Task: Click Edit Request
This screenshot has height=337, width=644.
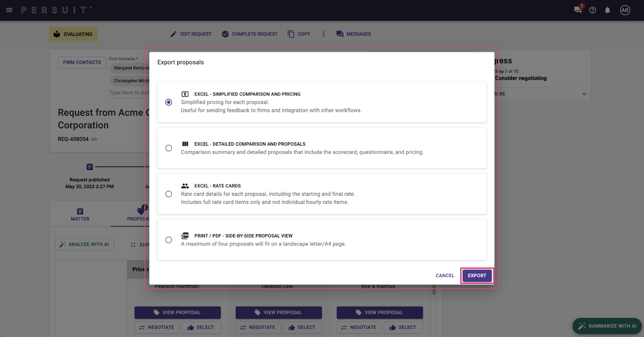Action: click(x=191, y=34)
